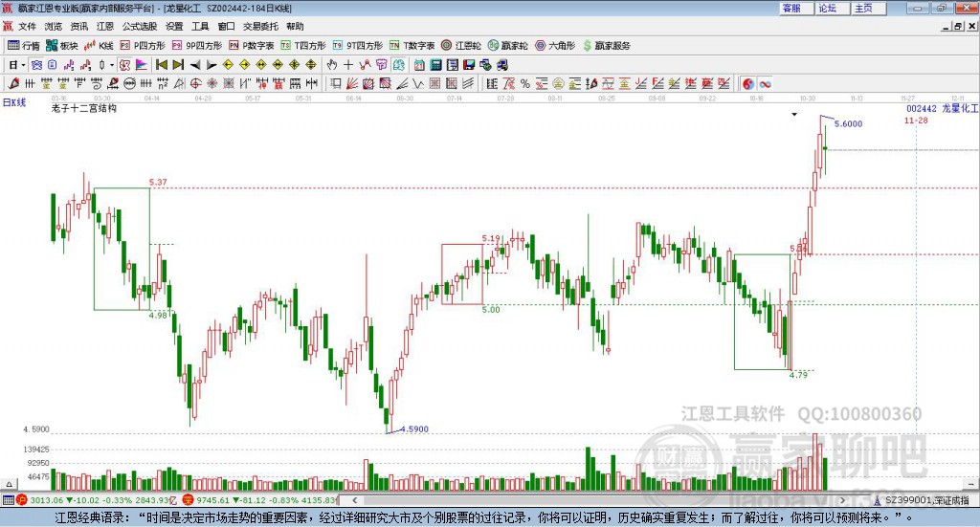Click the 11-28 date marker label
The width and height of the screenshot is (980, 527).
pyautogui.click(x=916, y=120)
